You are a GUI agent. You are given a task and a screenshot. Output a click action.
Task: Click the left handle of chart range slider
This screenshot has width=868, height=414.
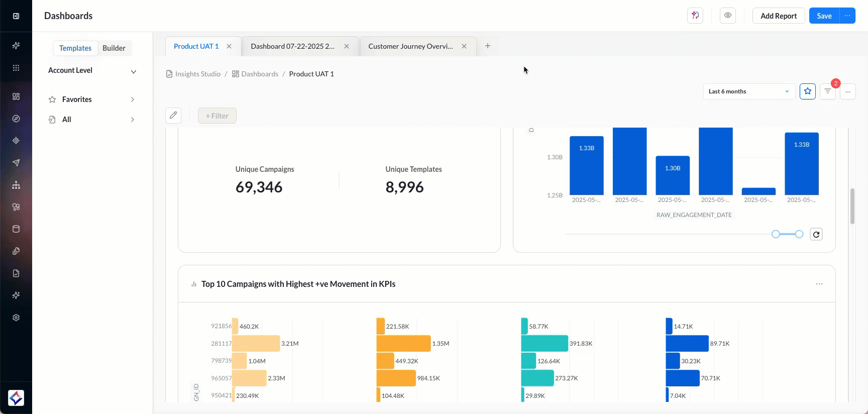pos(776,234)
